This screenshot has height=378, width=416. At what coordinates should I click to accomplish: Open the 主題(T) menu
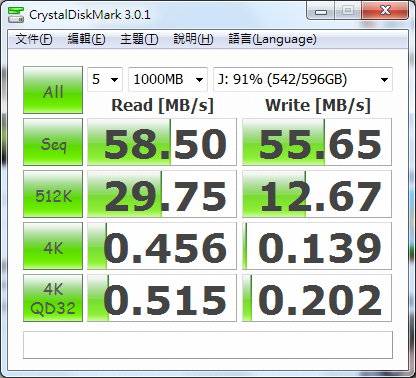point(139,39)
